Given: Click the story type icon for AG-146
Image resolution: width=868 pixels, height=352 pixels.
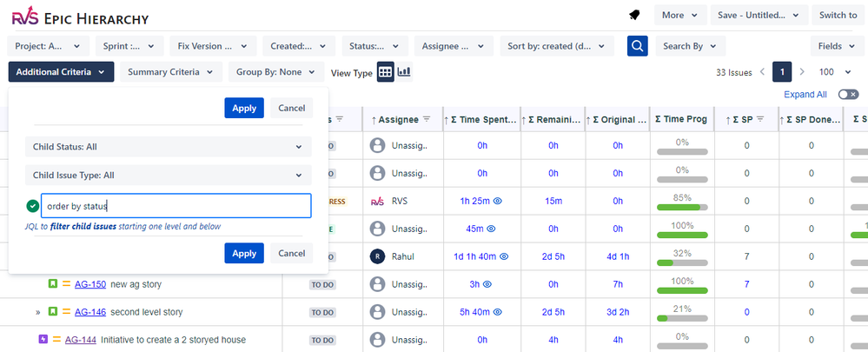Looking at the screenshot, I should (53, 312).
